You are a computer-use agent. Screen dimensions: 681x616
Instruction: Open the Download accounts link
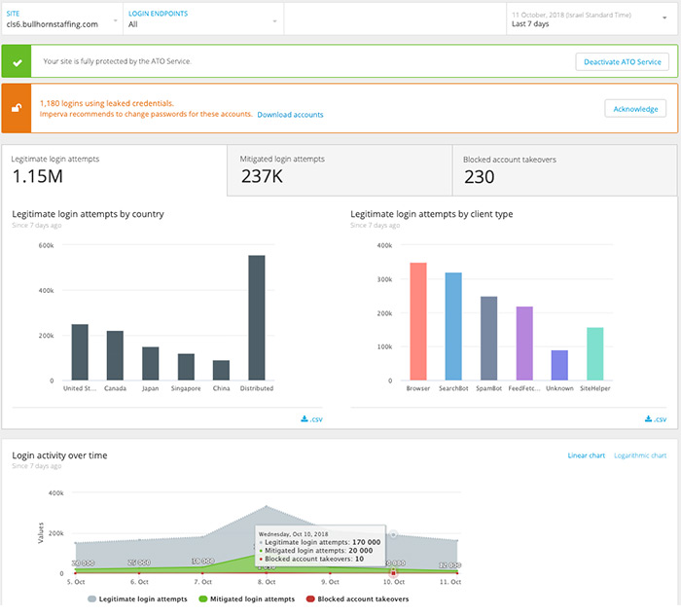pyautogui.click(x=290, y=115)
